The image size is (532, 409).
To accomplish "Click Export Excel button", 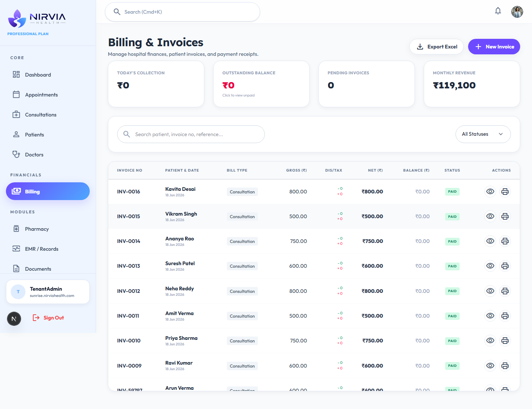I will 436,47.
